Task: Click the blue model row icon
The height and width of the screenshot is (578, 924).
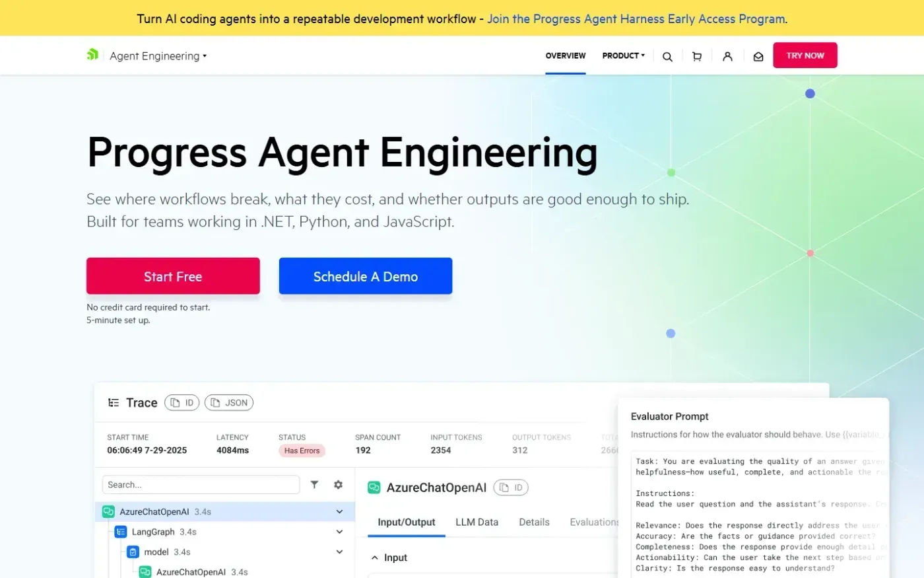Action: click(133, 552)
